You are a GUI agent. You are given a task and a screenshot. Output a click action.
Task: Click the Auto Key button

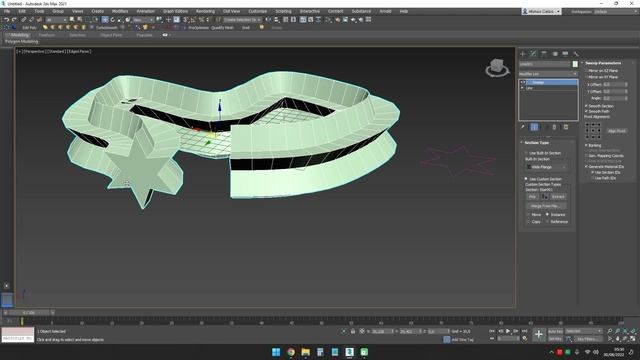(555, 331)
